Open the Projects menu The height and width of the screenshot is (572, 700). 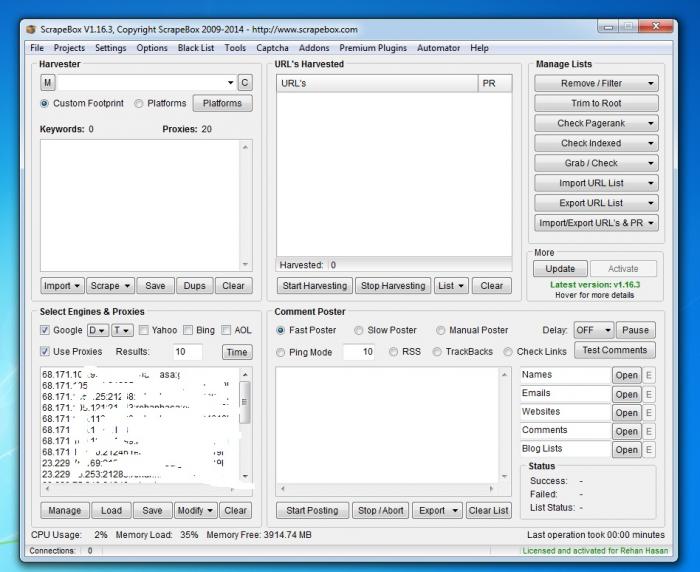[69, 48]
